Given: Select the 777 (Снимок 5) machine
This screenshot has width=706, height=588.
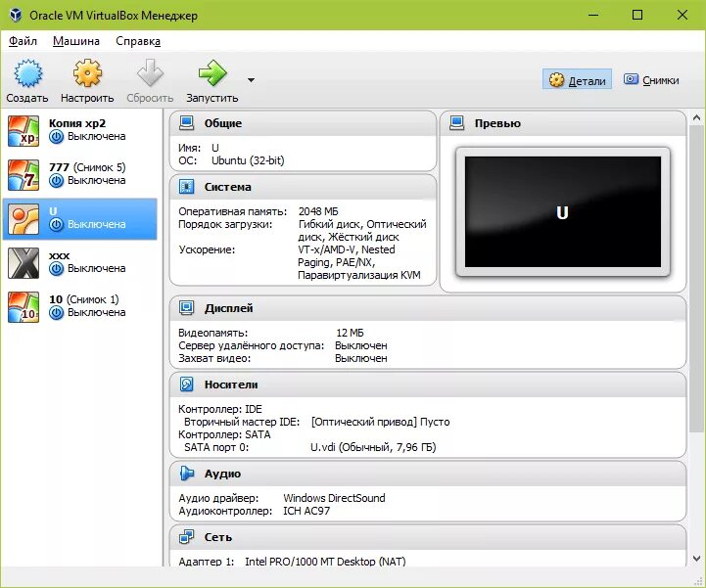Looking at the screenshot, I should point(81,174).
